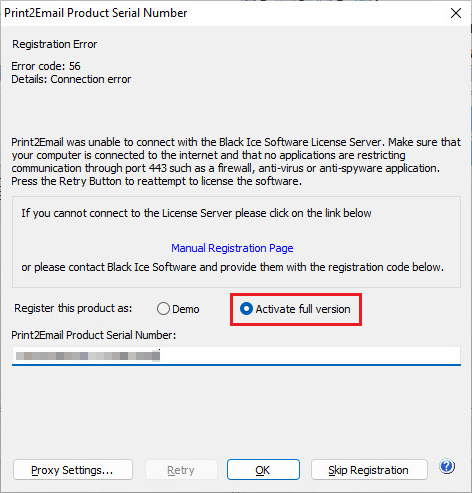Image resolution: width=472 pixels, height=493 pixels.
Task: Click the contact Black Ice Software sentence
Action: (x=232, y=267)
